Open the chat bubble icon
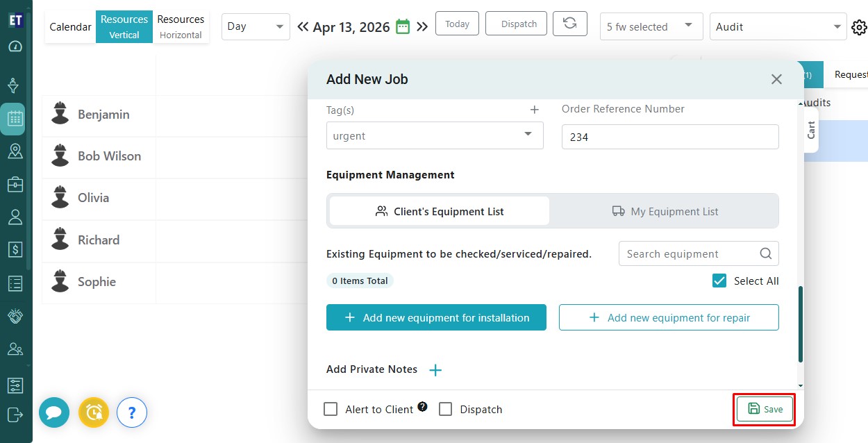 tap(54, 413)
